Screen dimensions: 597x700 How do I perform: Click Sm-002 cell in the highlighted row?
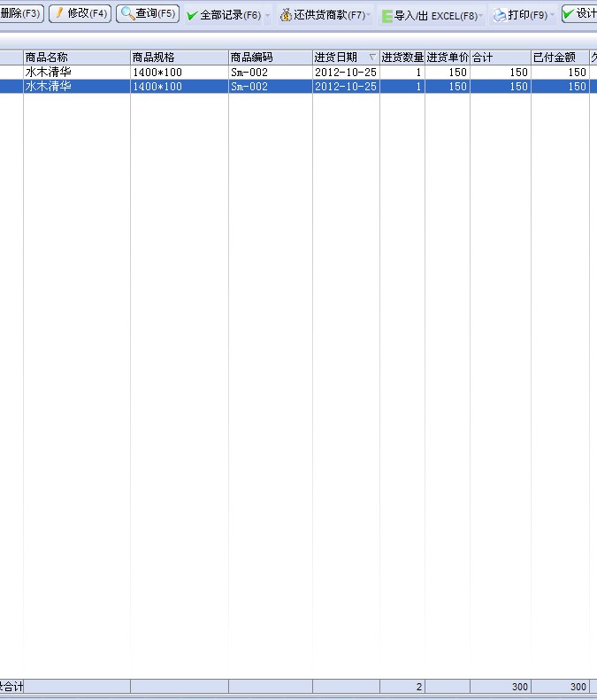pyautogui.click(x=270, y=87)
